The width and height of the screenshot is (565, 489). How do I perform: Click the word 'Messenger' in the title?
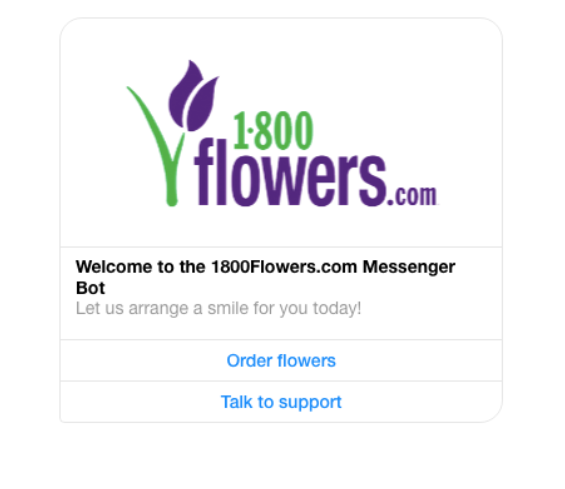[409, 268]
